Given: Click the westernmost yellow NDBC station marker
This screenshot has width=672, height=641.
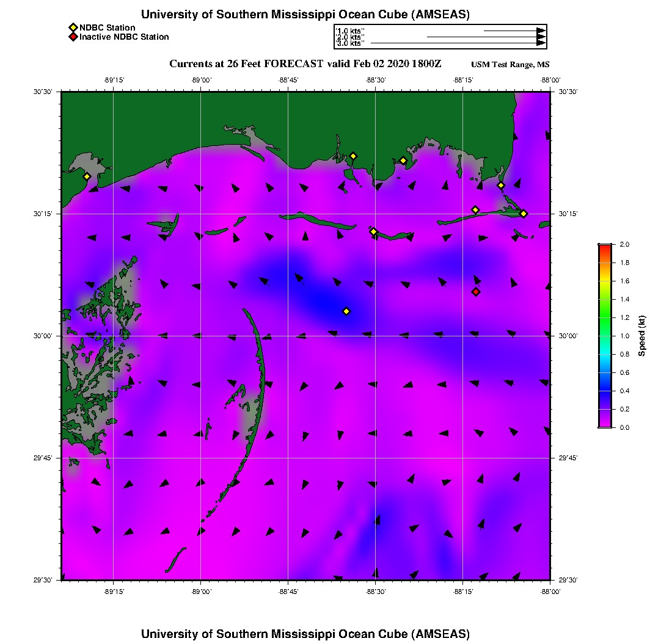Looking at the screenshot, I should point(87,176).
